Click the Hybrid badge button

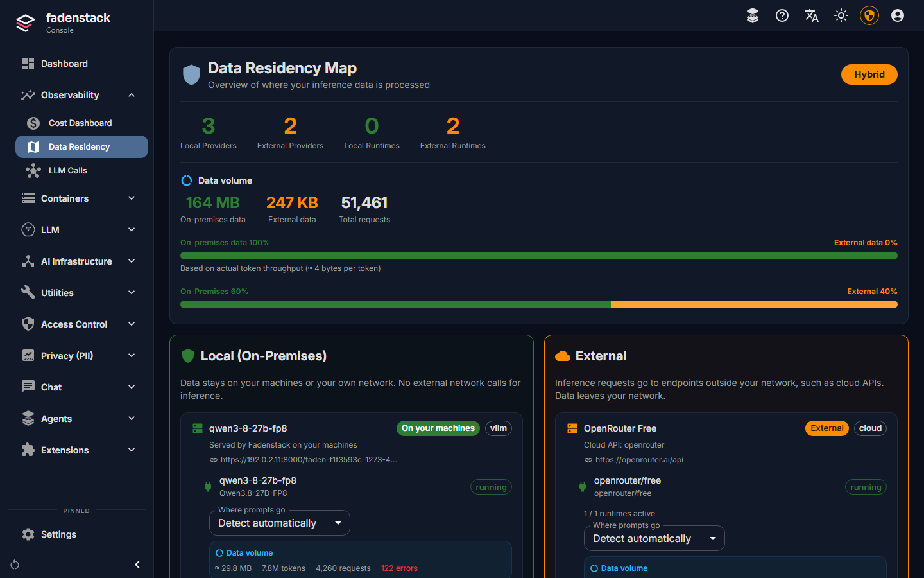(869, 74)
